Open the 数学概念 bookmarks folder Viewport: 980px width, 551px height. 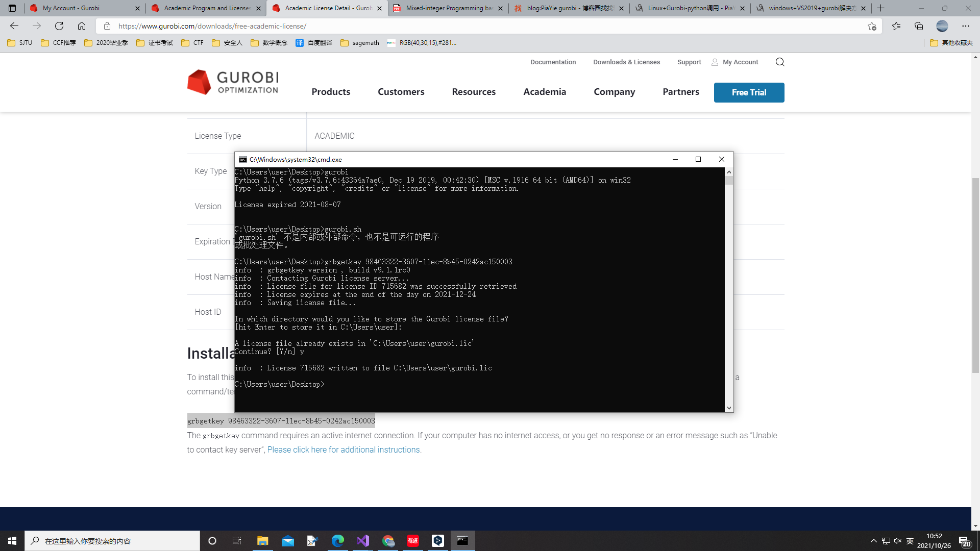[269, 43]
